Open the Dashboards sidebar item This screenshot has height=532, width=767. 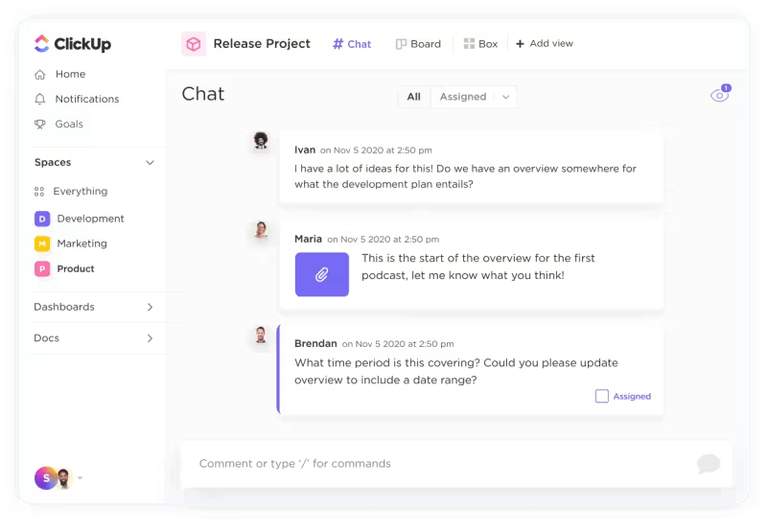(x=64, y=307)
